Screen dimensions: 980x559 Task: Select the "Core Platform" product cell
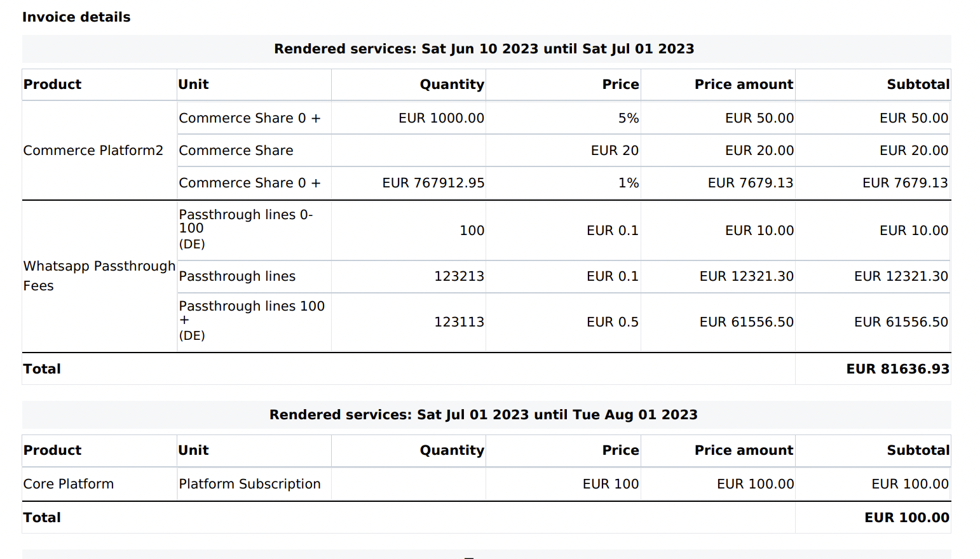point(69,484)
